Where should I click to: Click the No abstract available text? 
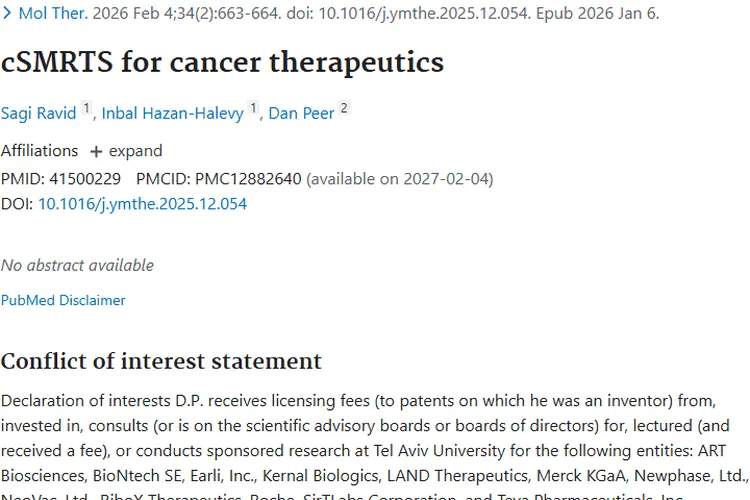click(x=77, y=265)
